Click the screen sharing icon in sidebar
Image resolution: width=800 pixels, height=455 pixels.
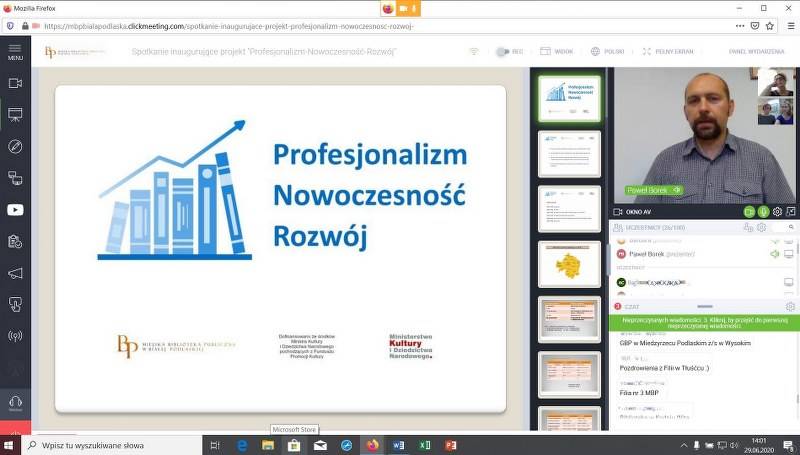pos(15,178)
